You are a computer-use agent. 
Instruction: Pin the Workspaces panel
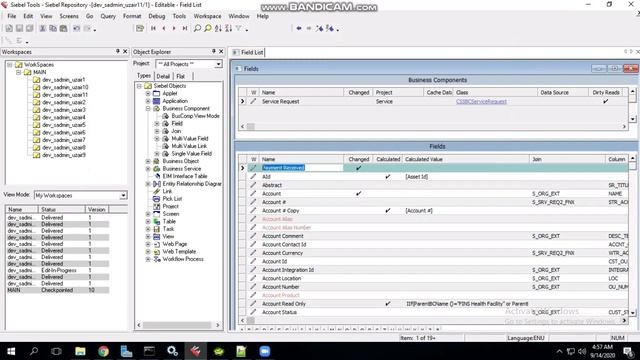pyautogui.click(x=118, y=51)
